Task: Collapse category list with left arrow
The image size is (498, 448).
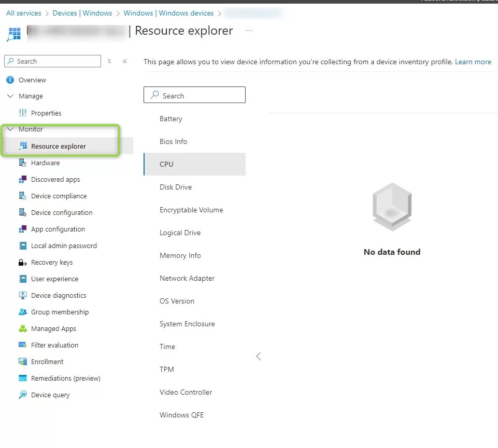Action: coord(259,356)
